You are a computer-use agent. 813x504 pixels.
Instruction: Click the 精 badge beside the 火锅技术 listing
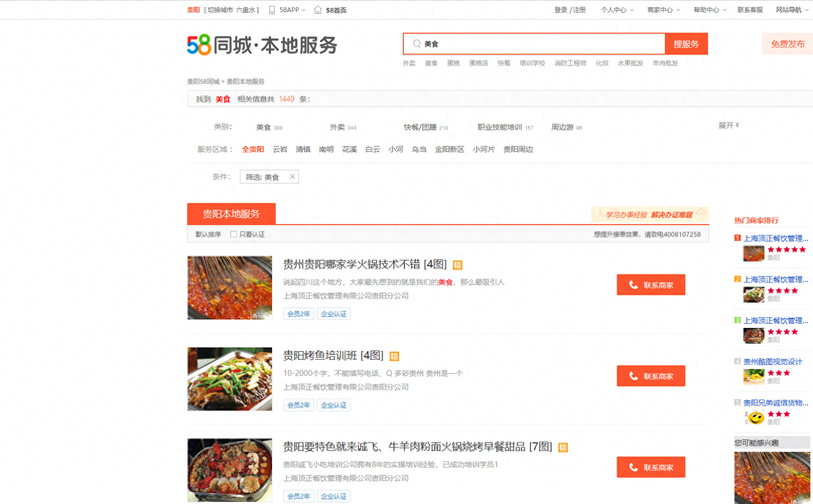(458, 265)
